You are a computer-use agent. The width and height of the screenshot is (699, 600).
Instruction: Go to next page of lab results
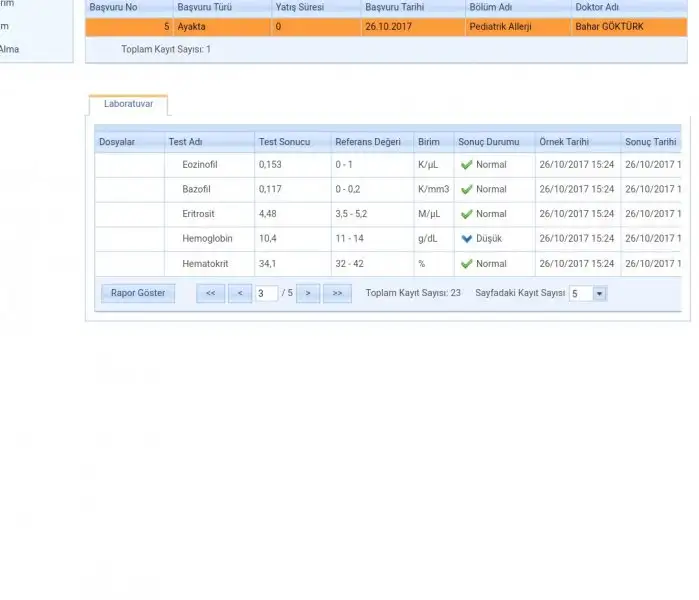coord(308,293)
